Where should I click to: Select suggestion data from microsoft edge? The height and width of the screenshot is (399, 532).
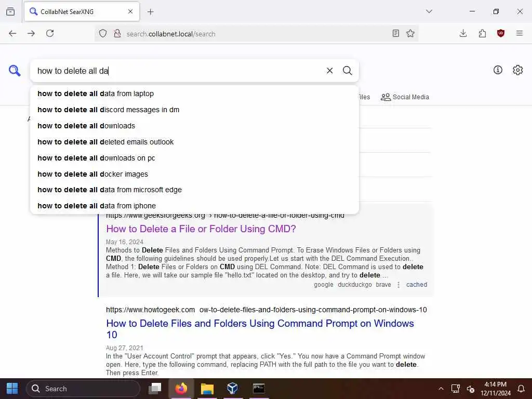(x=194, y=190)
